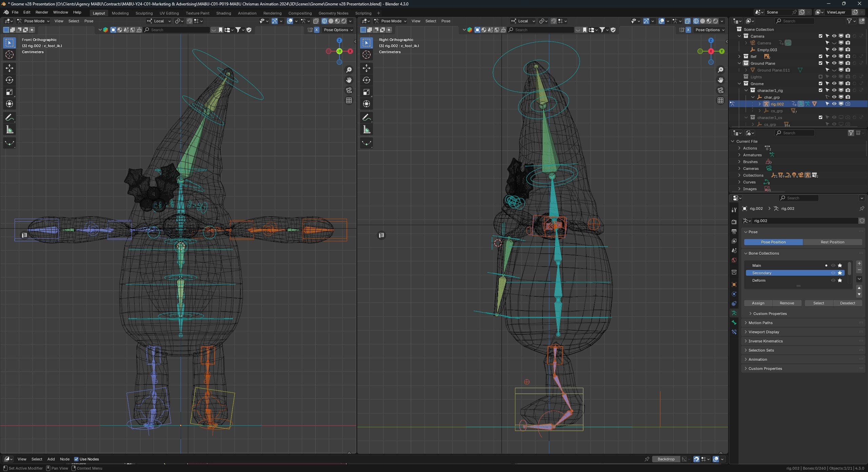Expand the Ref collection
Image resolution: width=868 pixels, height=472 pixels.
740,56
